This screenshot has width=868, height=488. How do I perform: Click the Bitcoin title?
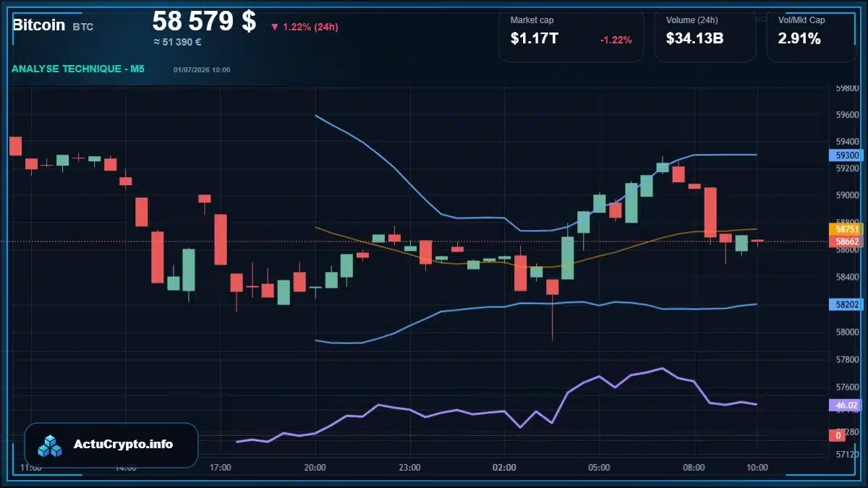38,25
